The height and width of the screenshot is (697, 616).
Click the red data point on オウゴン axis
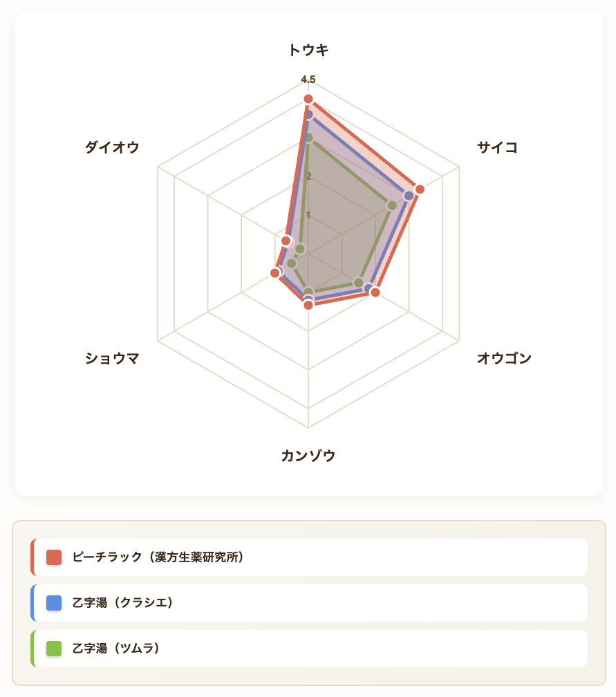point(375,292)
